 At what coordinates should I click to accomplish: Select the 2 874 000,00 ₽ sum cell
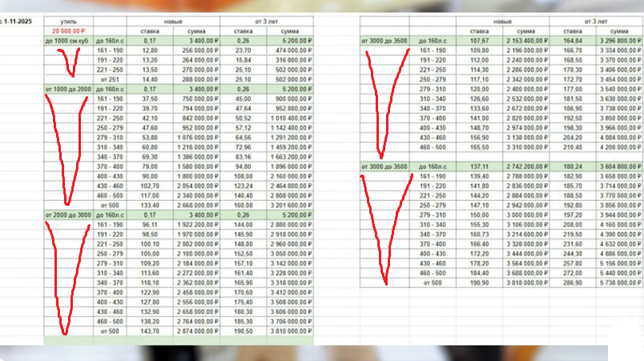coord(197,331)
